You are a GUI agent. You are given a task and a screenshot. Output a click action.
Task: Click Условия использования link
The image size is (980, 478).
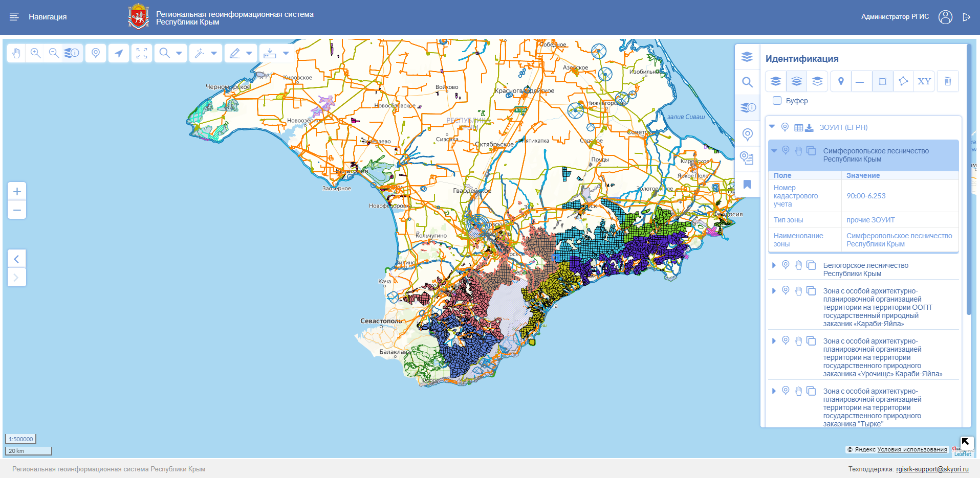coord(912,450)
